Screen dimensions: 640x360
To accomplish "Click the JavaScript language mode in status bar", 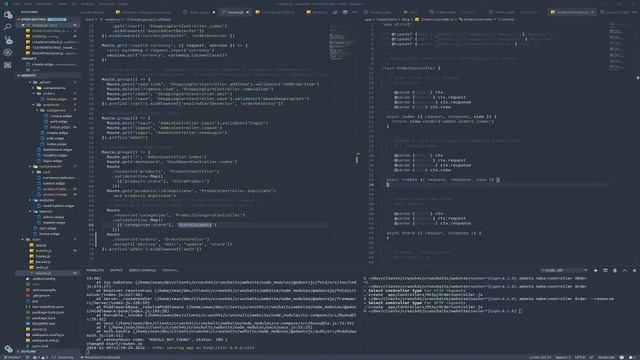I will click(x=606, y=357).
